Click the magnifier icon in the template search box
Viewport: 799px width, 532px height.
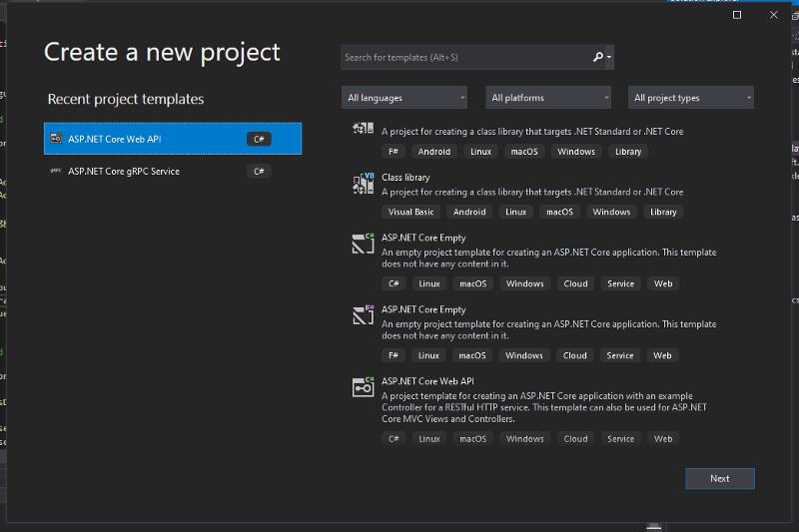click(x=597, y=58)
